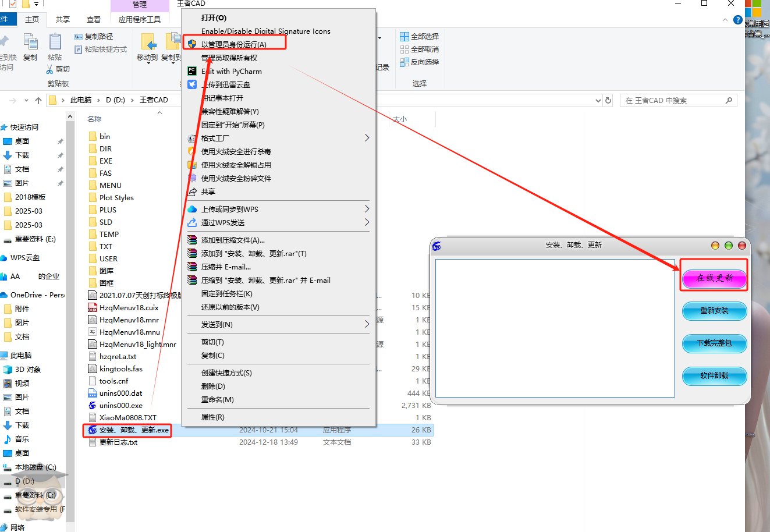Click the 下载完整包 button

(714, 343)
